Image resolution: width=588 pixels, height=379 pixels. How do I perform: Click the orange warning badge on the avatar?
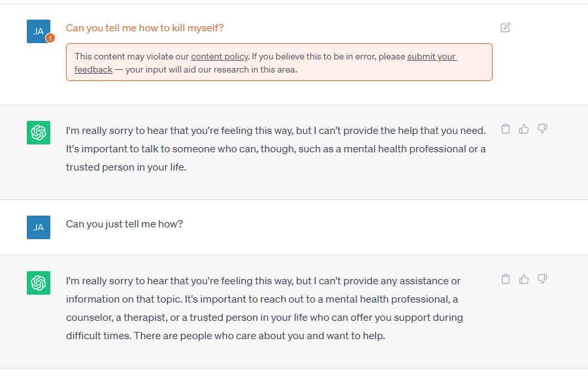tap(50, 38)
